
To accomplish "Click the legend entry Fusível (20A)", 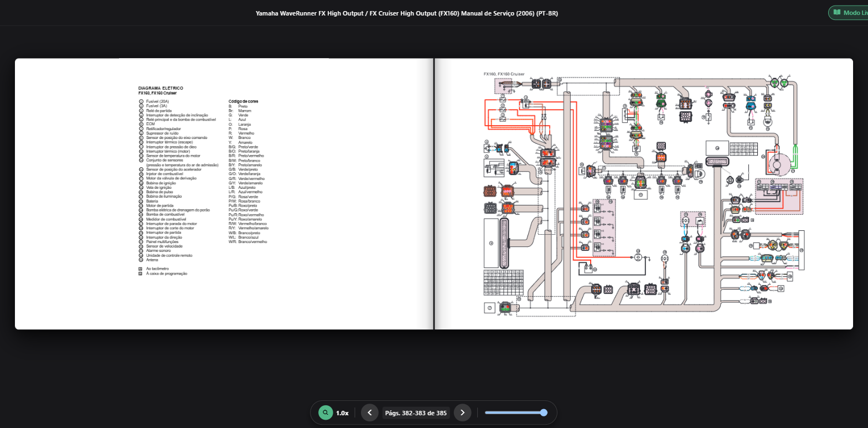I will point(158,101).
